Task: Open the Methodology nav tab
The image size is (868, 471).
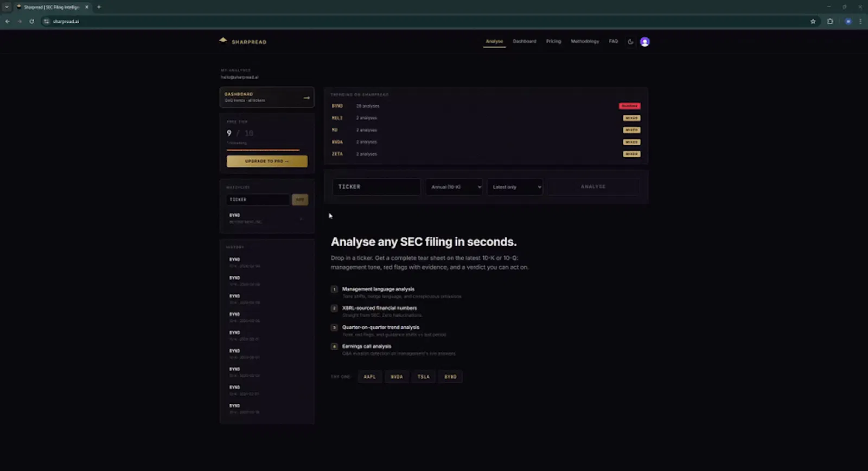Action: click(x=585, y=41)
